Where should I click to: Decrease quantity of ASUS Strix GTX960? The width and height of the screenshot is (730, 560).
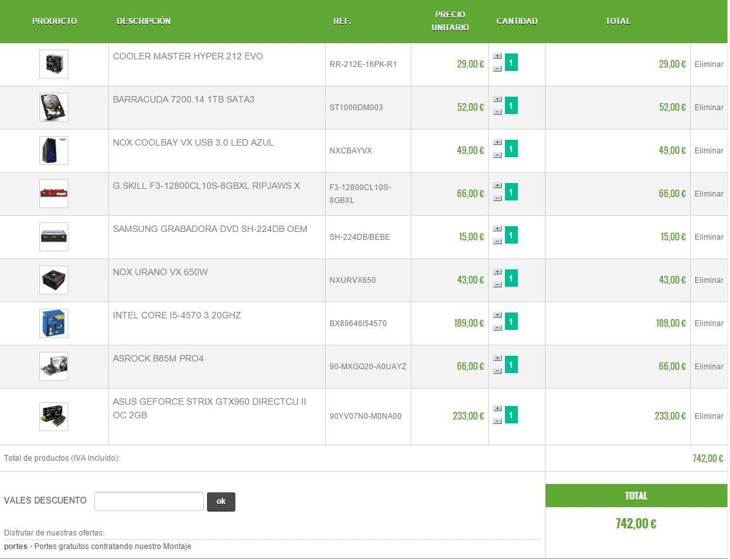[x=497, y=422]
